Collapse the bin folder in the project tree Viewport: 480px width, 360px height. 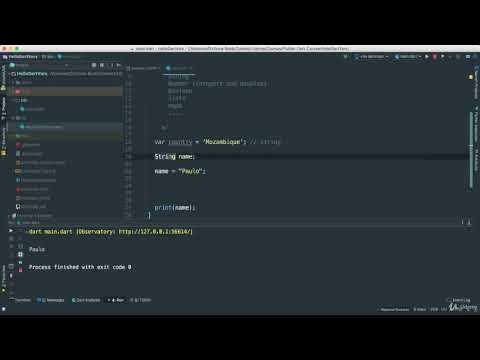tap(14, 118)
